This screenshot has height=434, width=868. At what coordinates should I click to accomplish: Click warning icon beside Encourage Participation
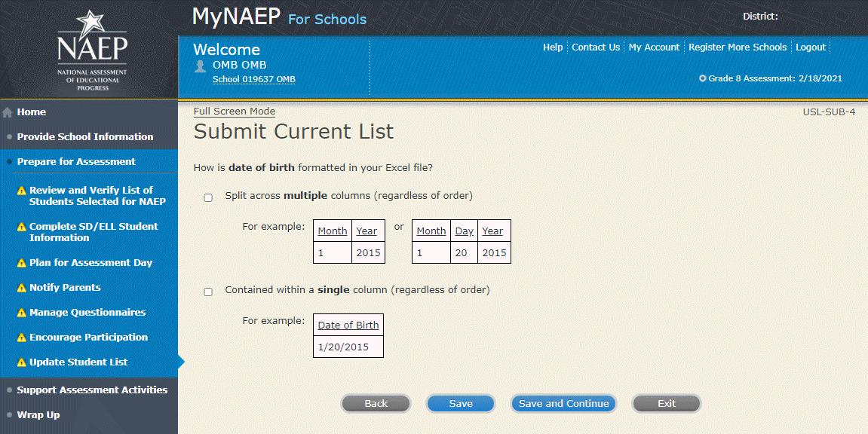point(22,338)
